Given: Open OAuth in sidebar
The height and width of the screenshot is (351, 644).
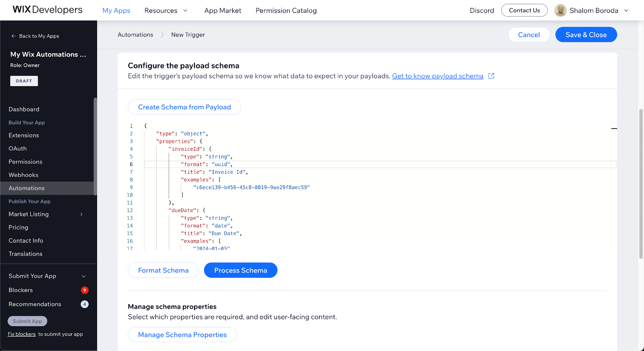Looking at the screenshot, I should (18, 149).
